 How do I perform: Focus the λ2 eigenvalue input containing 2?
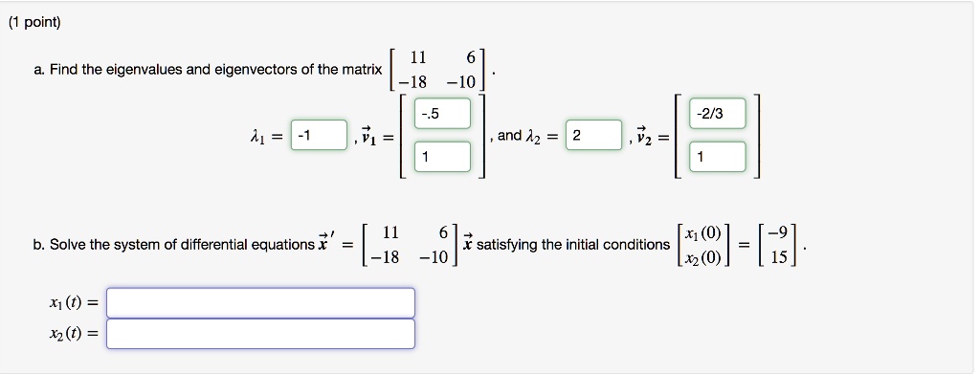click(x=593, y=136)
